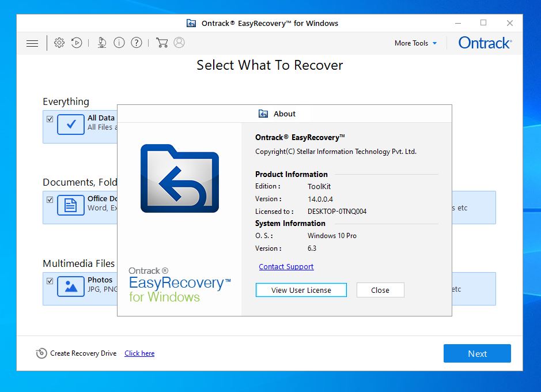Click the 'Select What To Recover' heading
The width and height of the screenshot is (541, 392).
270,65
